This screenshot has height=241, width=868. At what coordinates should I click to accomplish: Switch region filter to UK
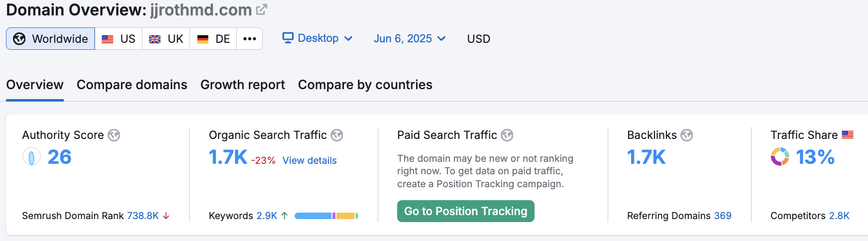coord(166,39)
